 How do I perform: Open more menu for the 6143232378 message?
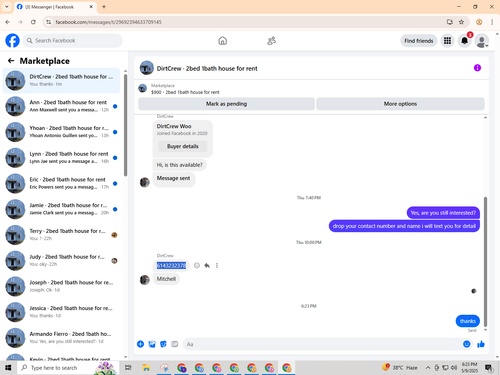coord(217,266)
